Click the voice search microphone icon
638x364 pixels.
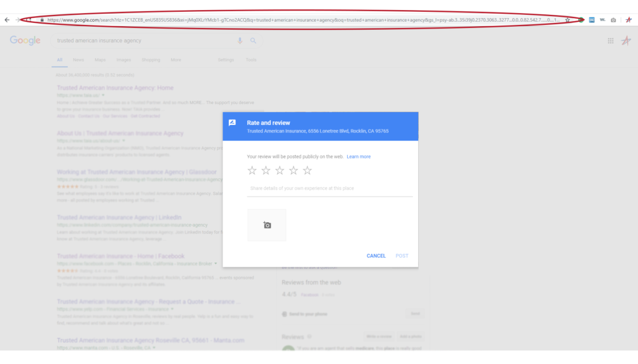(x=240, y=40)
